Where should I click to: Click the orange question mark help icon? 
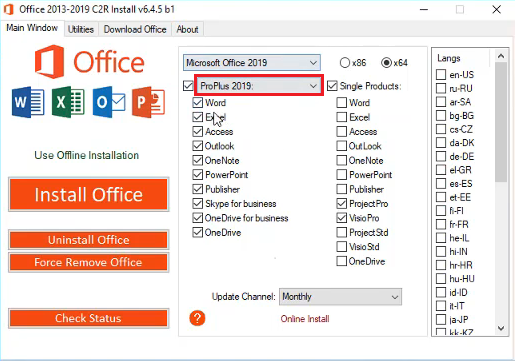(197, 318)
